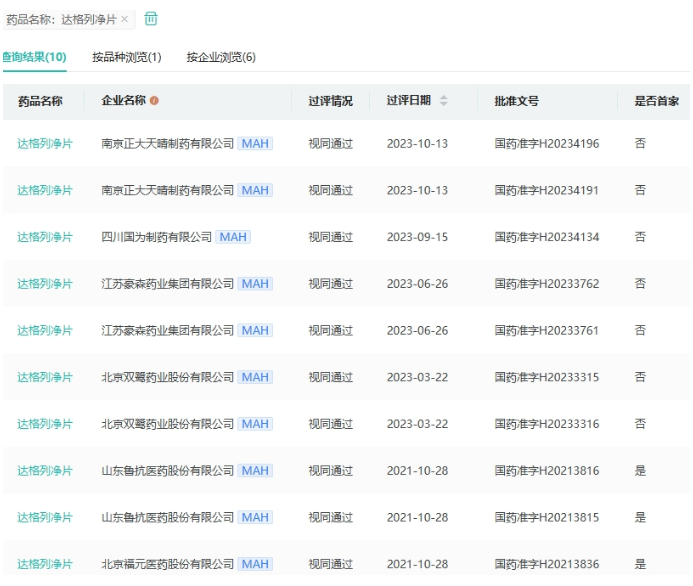Open 达格列净片 link in row H20234191
The width and height of the screenshot is (693, 586).
pyautogui.click(x=45, y=190)
